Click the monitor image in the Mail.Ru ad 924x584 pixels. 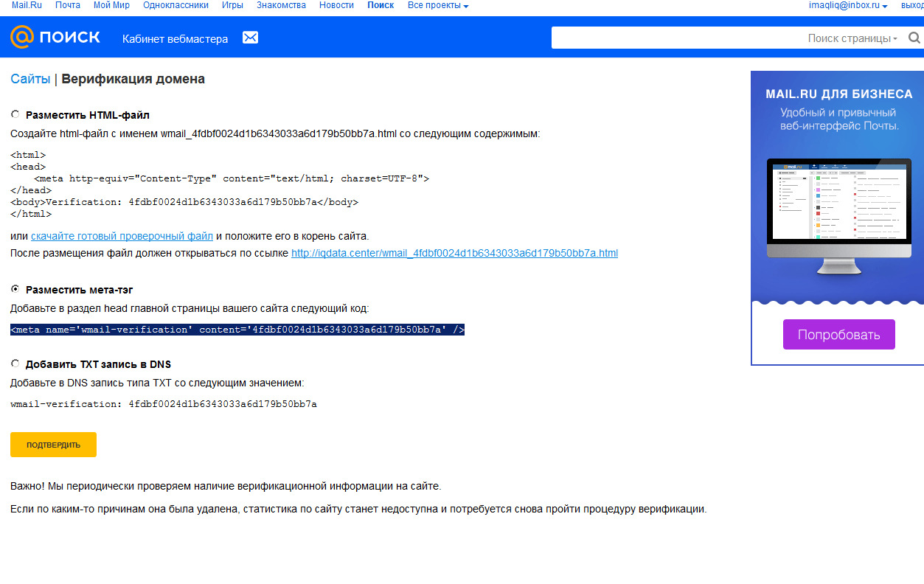pos(838,218)
